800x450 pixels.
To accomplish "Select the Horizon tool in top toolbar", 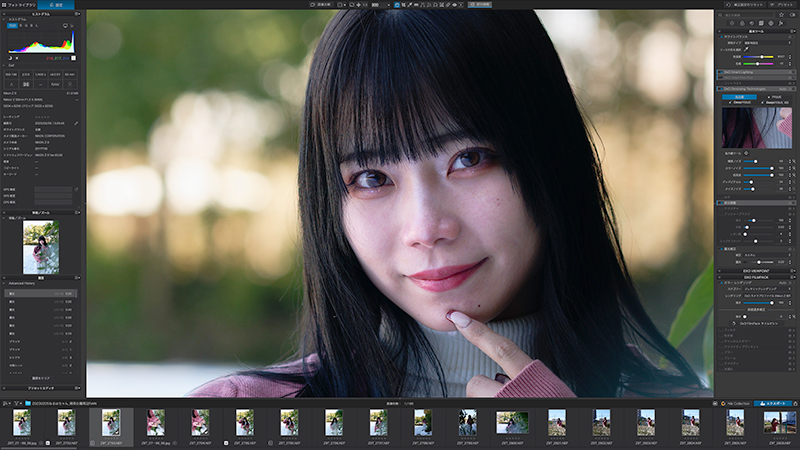I will [x=416, y=5].
